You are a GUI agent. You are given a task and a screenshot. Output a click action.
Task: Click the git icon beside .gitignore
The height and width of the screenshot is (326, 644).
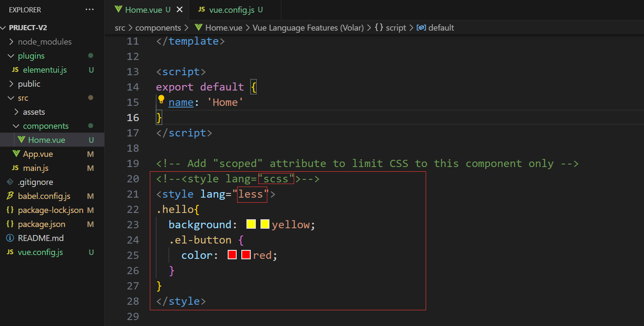click(10, 182)
